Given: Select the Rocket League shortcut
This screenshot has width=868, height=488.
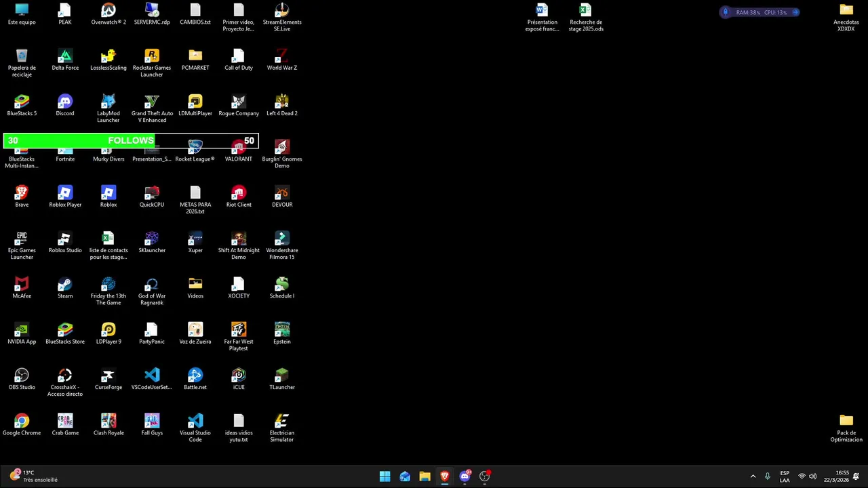Looking at the screenshot, I should click(195, 152).
